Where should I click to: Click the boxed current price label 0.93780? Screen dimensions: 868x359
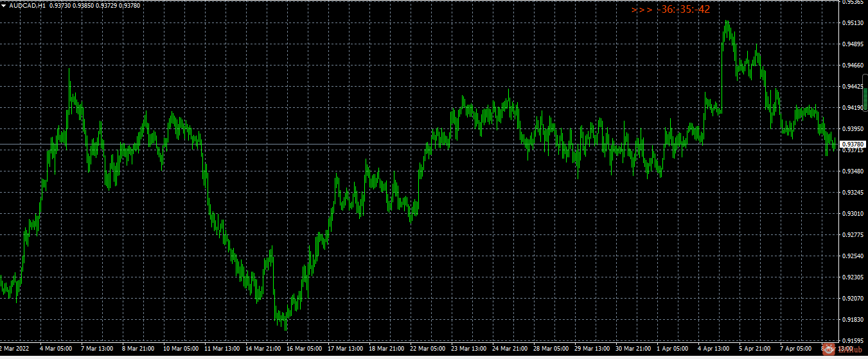tap(853, 144)
